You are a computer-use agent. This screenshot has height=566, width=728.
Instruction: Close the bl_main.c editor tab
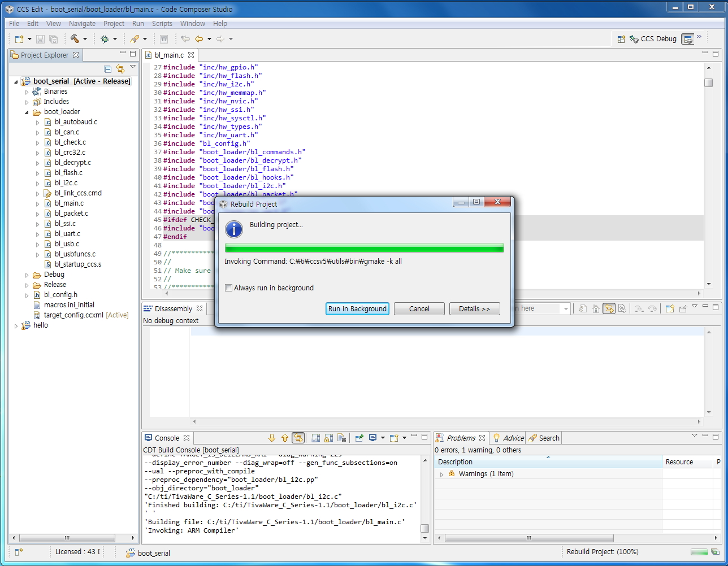[191, 55]
